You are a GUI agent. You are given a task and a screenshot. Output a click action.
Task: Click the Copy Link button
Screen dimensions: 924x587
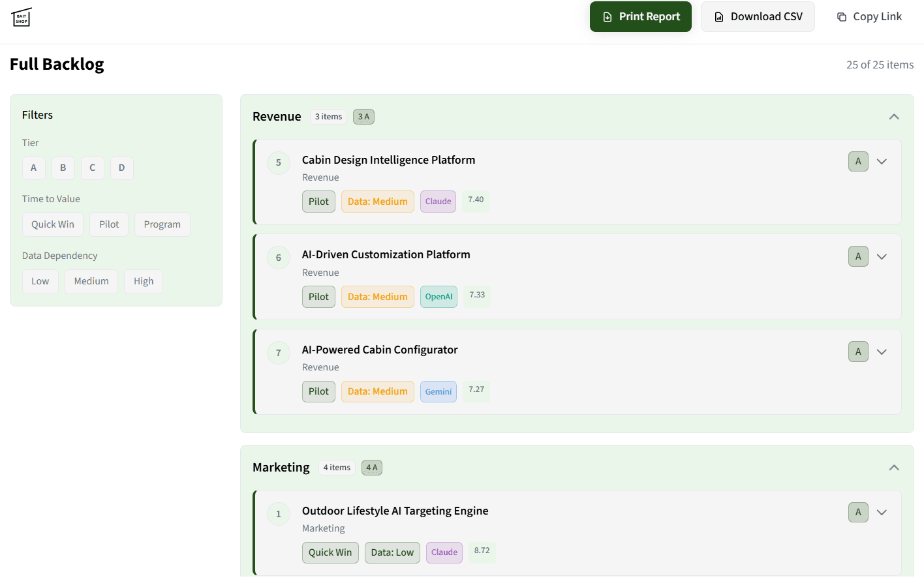(869, 16)
